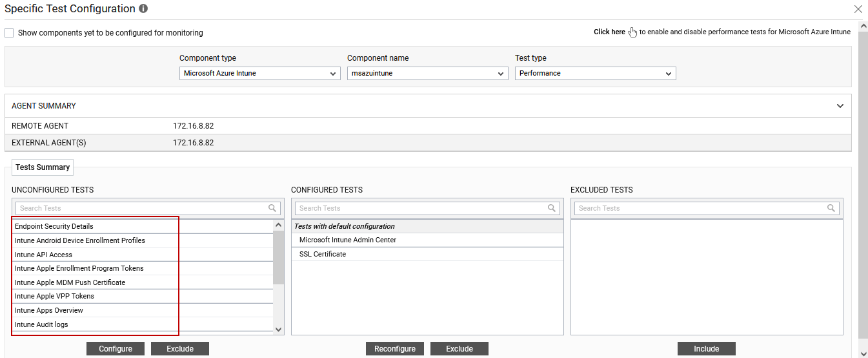The image size is (868, 358).
Task: Select the Tests Summary tab
Action: 43,167
